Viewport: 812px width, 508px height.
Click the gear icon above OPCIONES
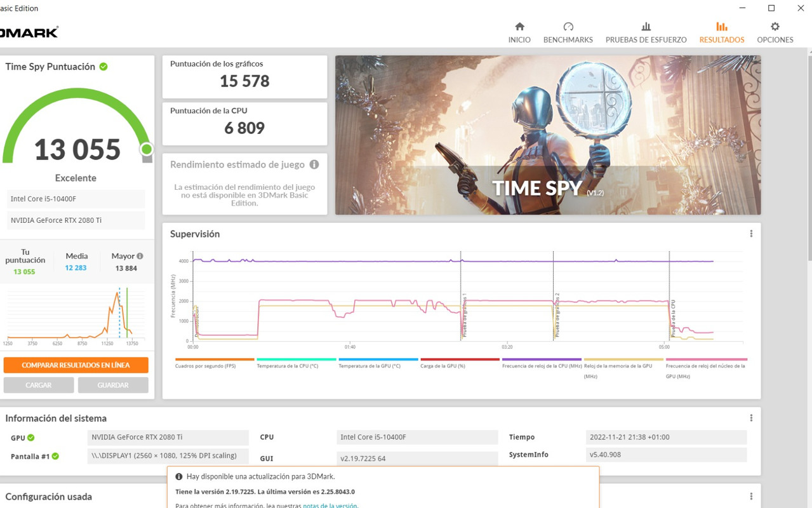pos(775,27)
